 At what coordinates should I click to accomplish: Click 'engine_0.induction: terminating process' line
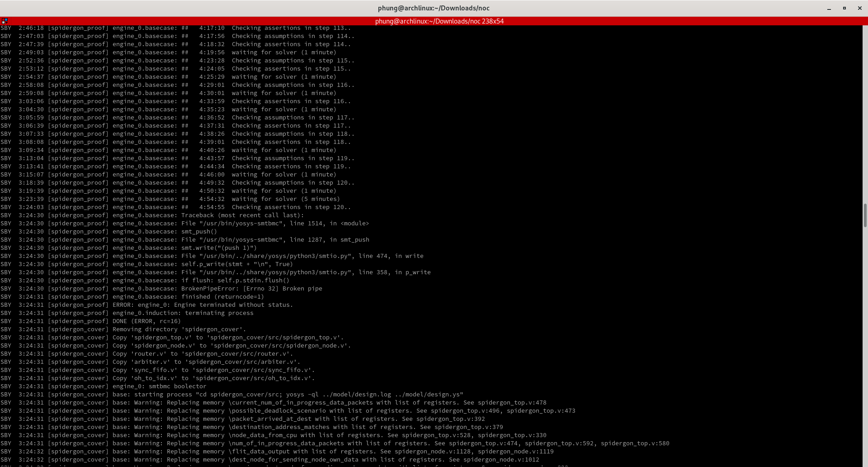[x=183, y=313]
